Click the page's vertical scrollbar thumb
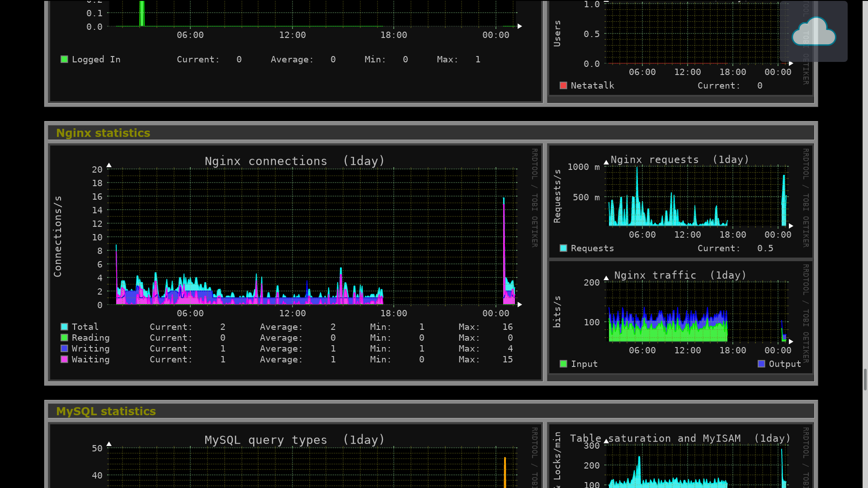Viewport: 868px width, 488px height. 865,380
